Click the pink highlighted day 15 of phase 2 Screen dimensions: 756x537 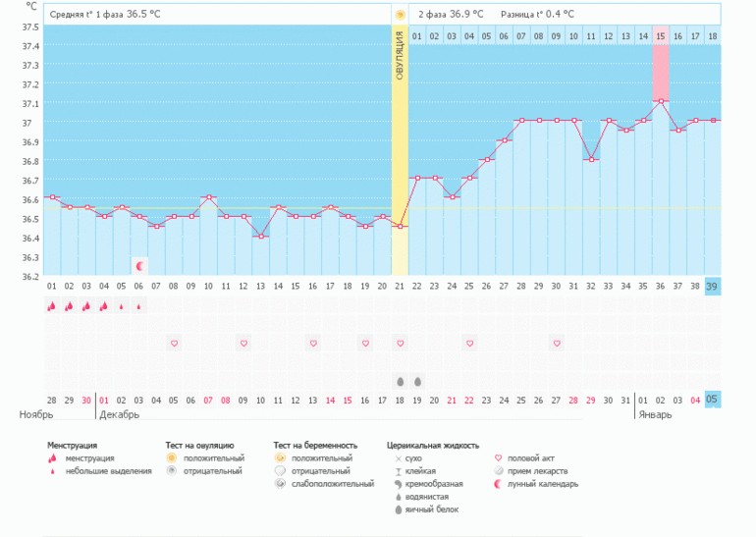(x=661, y=36)
